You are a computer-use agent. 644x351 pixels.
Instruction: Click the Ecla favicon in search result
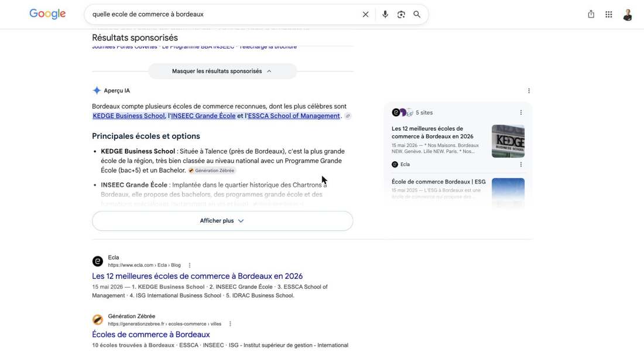(x=97, y=261)
